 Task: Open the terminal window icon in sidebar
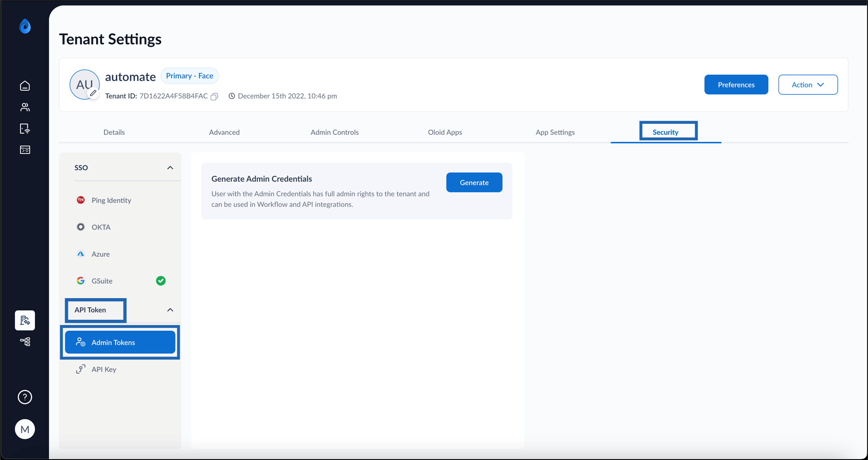(25, 150)
